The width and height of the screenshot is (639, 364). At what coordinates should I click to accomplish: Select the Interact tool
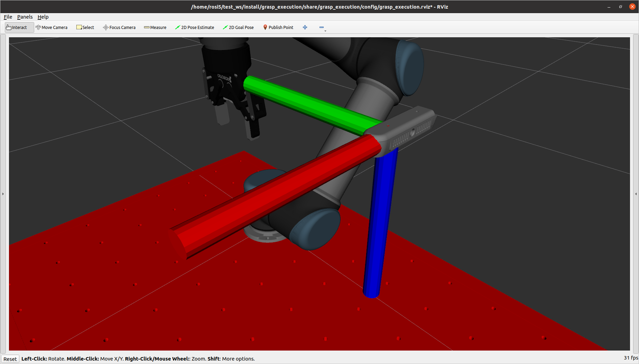(x=19, y=28)
